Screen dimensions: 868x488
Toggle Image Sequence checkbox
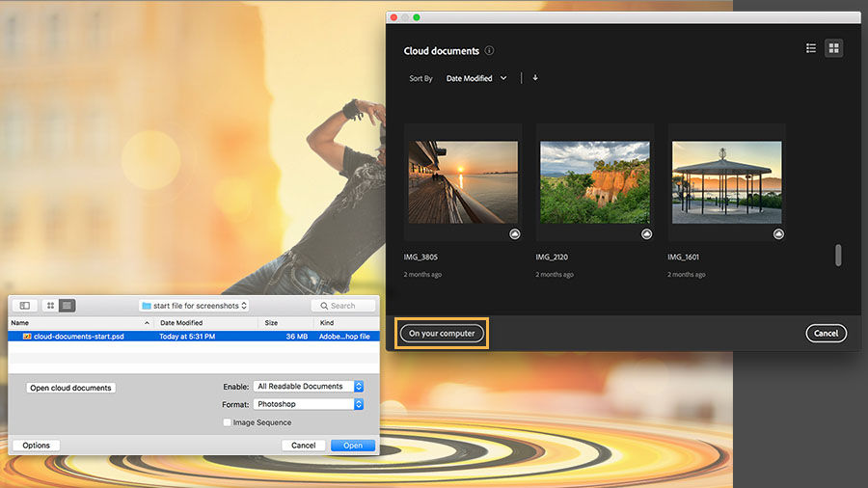[227, 422]
